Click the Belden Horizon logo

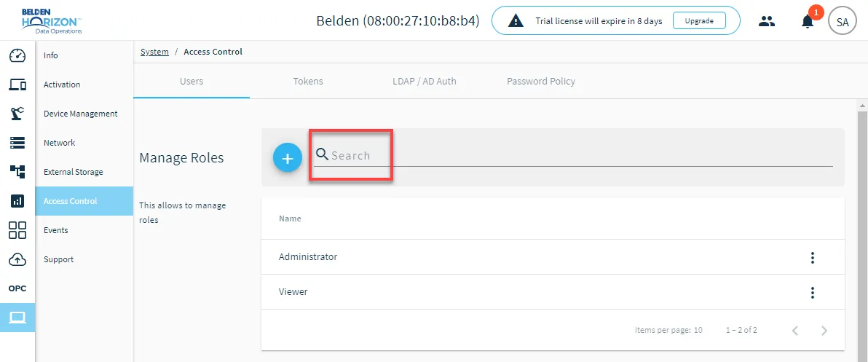pos(52,21)
